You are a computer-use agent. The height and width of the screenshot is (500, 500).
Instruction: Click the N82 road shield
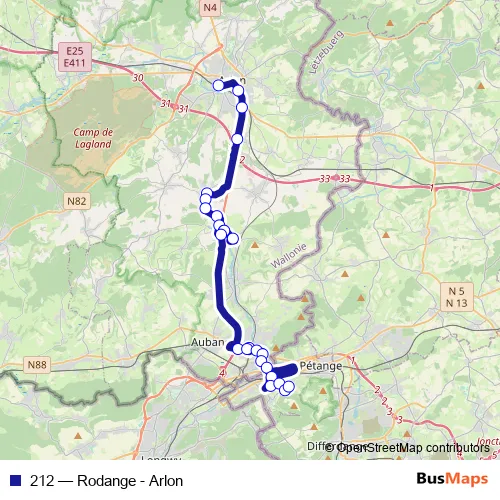tap(77, 201)
